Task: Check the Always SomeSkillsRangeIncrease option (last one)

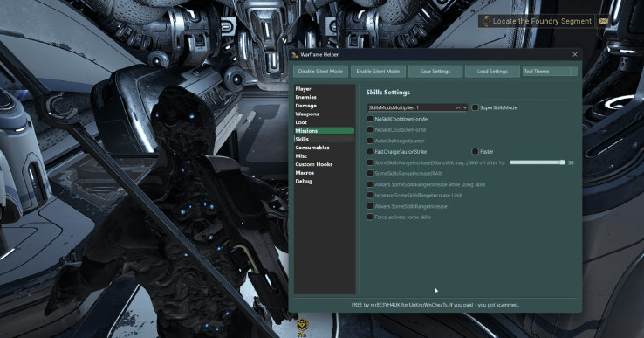Action: 370,206
